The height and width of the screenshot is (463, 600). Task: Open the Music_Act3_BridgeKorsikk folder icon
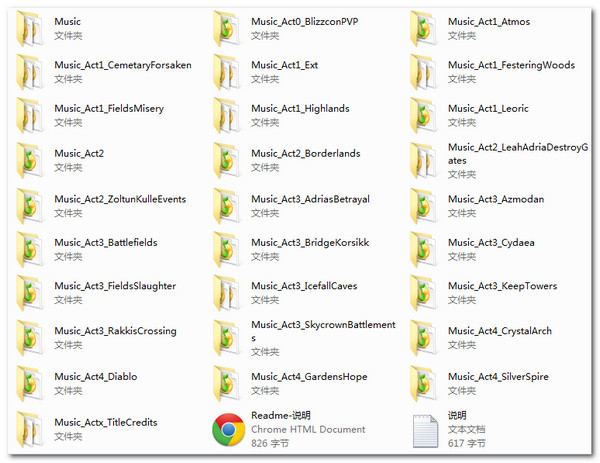(x=227, y=249)
